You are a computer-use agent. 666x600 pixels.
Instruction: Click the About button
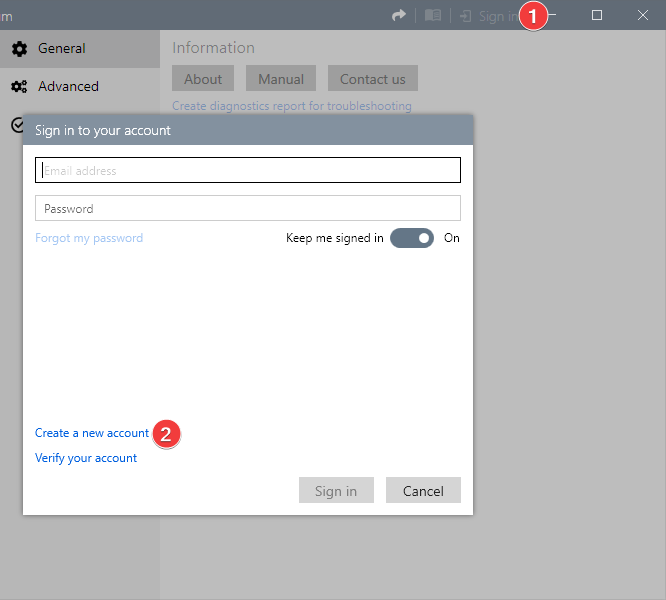[x=203, y=79]
